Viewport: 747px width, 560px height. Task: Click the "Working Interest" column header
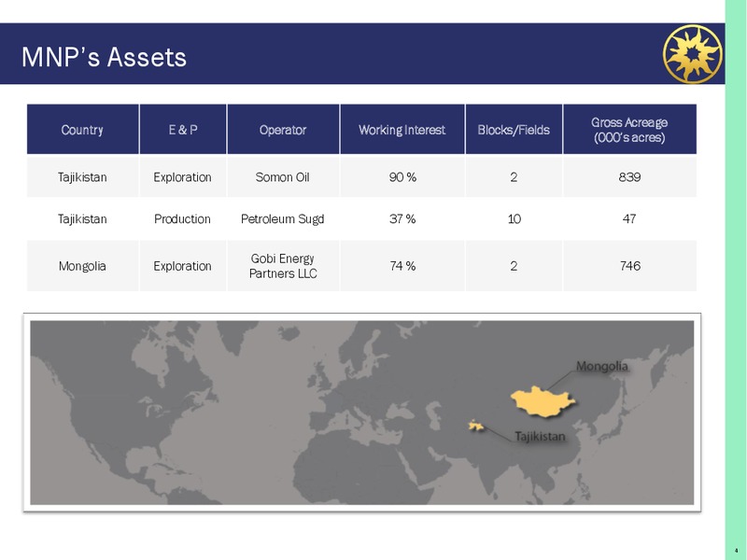[x=402, y=130]
